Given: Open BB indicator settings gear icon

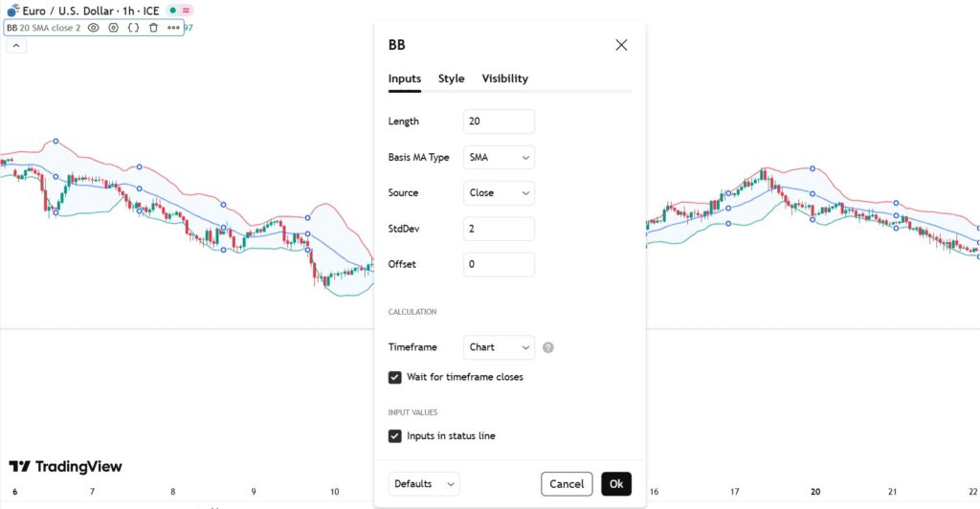Looking at the screenshot, I should click(x=114, y=28).
